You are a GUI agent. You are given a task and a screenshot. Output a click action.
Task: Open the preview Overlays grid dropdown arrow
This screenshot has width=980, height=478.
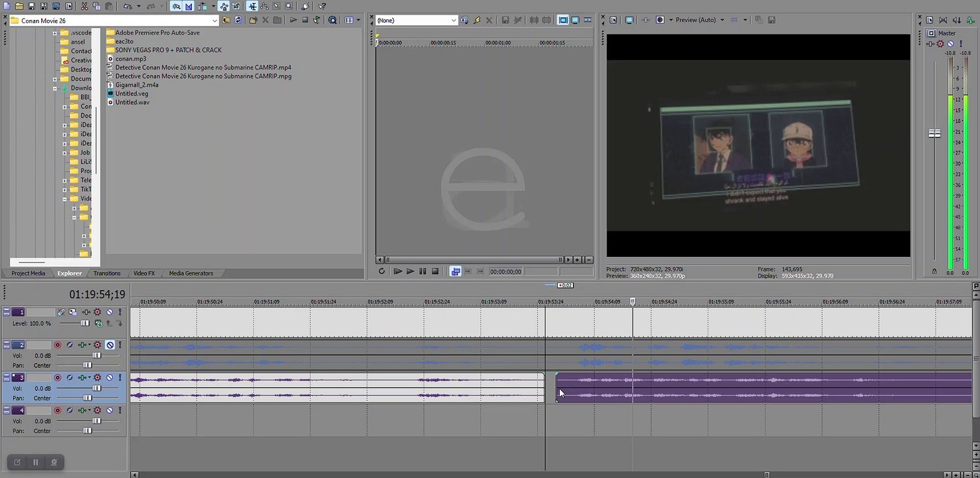745,20
